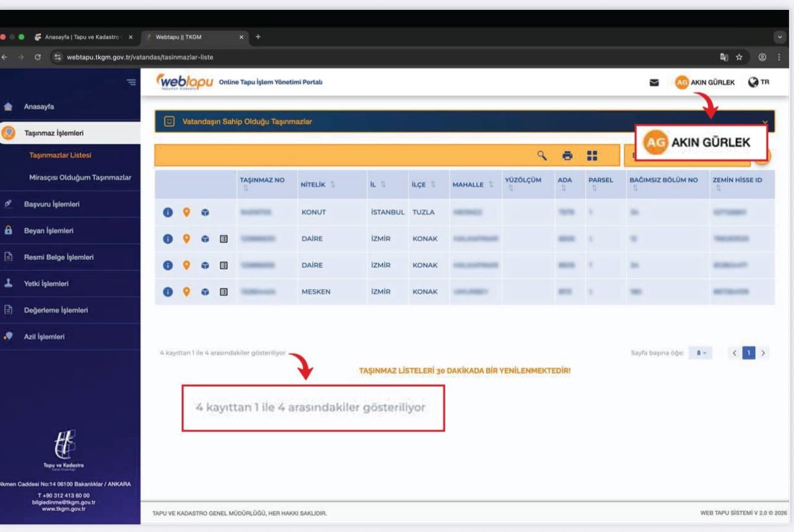This screenshot has width=794, height=532.
Task: Sort table by Ada column
Action: [x=563, y=189]
